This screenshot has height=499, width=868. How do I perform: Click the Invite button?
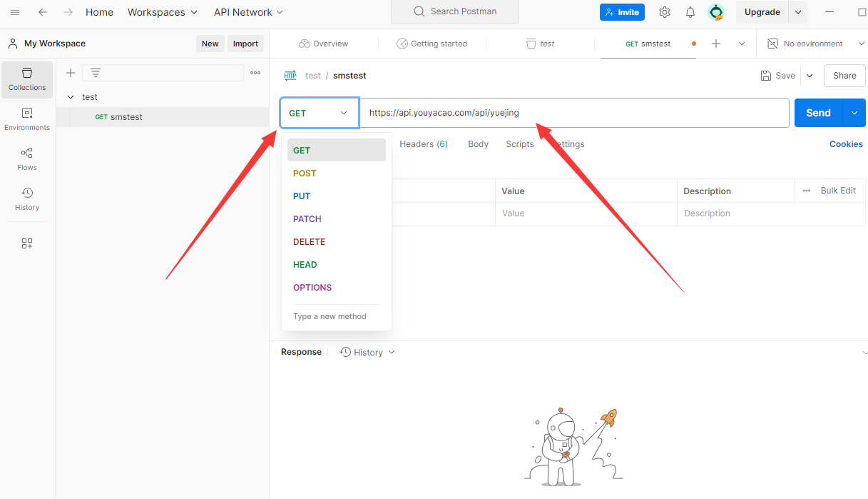622,12
